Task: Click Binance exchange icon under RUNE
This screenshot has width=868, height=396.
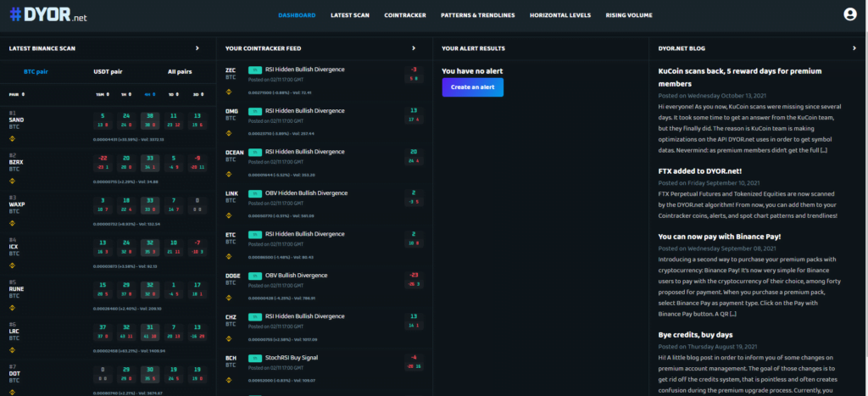Action: 12,308
